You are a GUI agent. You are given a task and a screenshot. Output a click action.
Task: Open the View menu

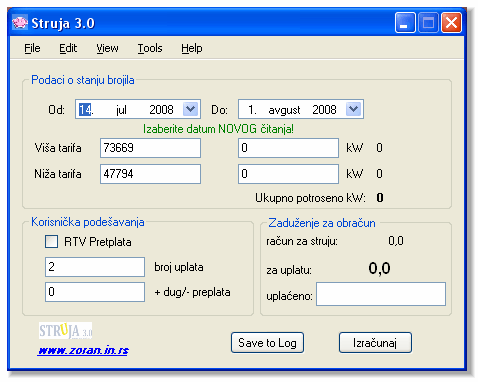tap(107, 48)
